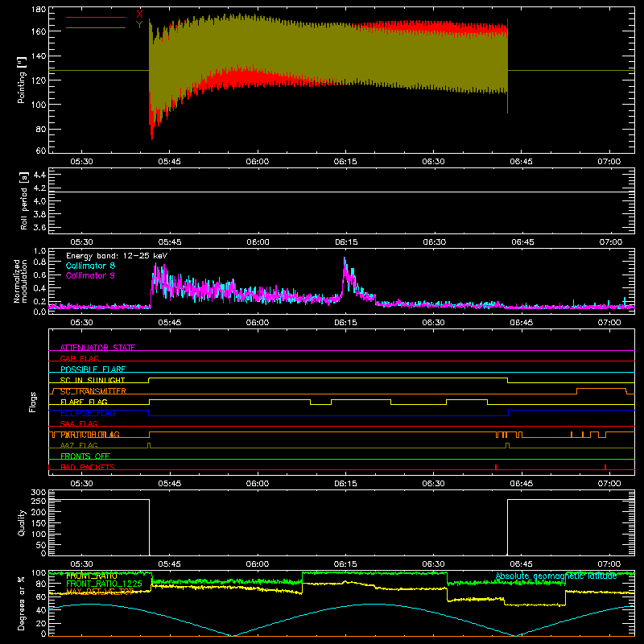This screenshot has height=644, width=644.
Task: Click the olive Y legend line sample
Action: coord(96,28)
